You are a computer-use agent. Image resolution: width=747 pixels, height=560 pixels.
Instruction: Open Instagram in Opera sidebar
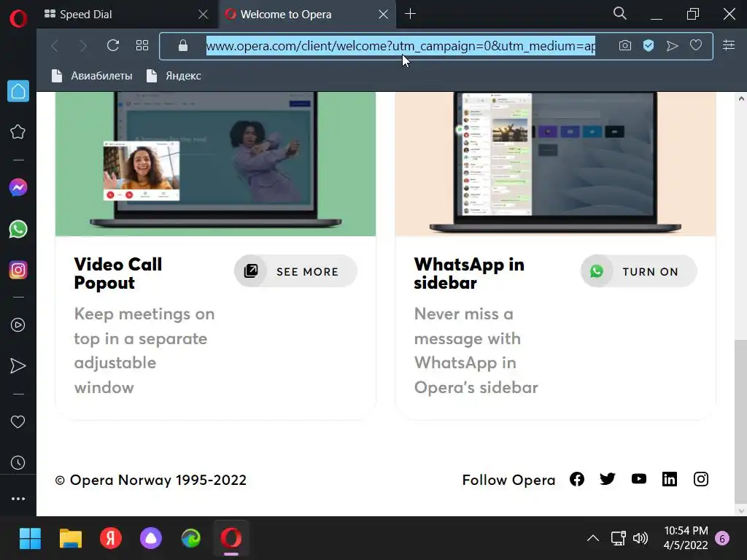click(x=18, y=270)
